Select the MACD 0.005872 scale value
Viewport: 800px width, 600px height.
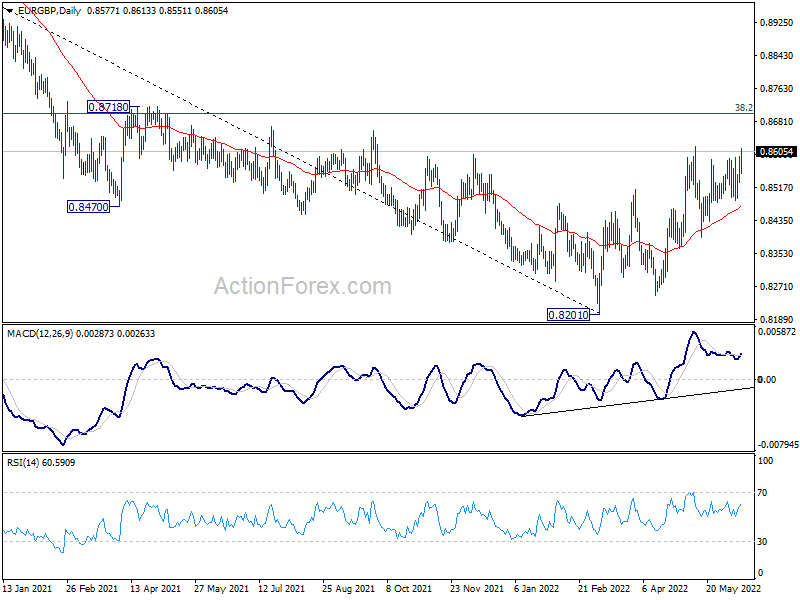pyautogui.click(x=778, y=331)
